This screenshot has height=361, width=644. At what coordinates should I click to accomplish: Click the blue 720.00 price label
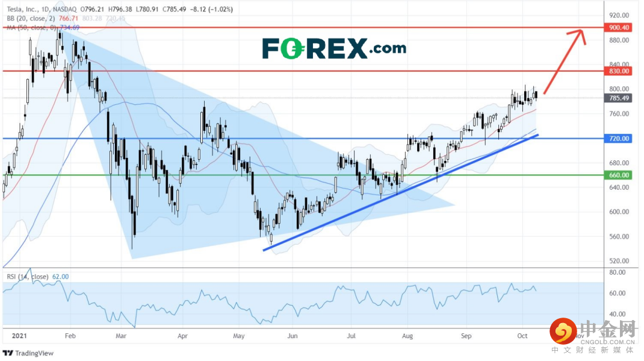click(619, 139)
